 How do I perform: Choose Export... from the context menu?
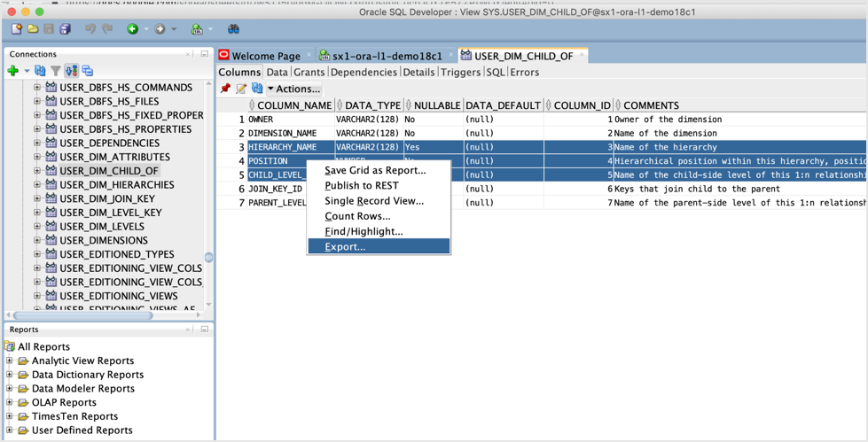click(x=379, y=247)
